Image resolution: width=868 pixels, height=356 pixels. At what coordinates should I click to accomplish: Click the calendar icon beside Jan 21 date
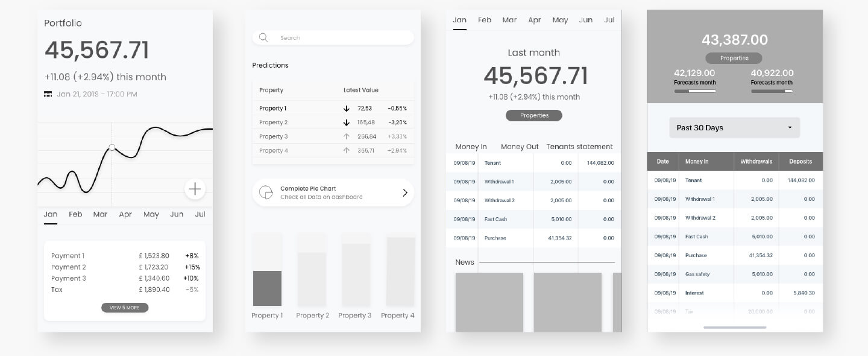48,94
